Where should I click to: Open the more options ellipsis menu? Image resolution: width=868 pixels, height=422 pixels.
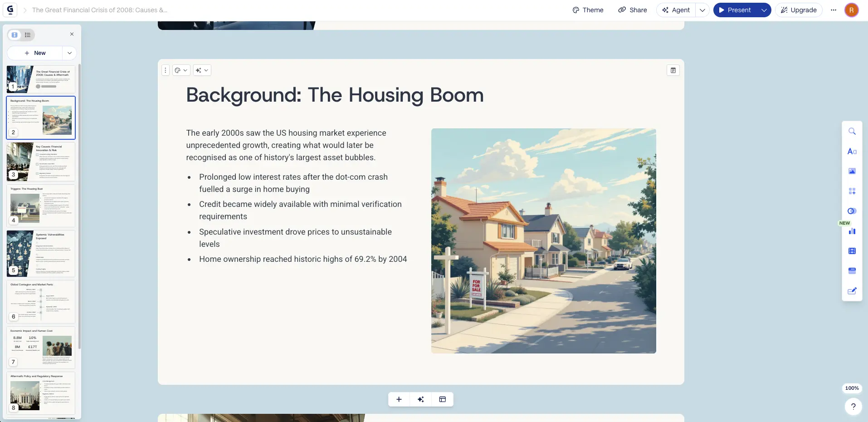coord(834,10)
